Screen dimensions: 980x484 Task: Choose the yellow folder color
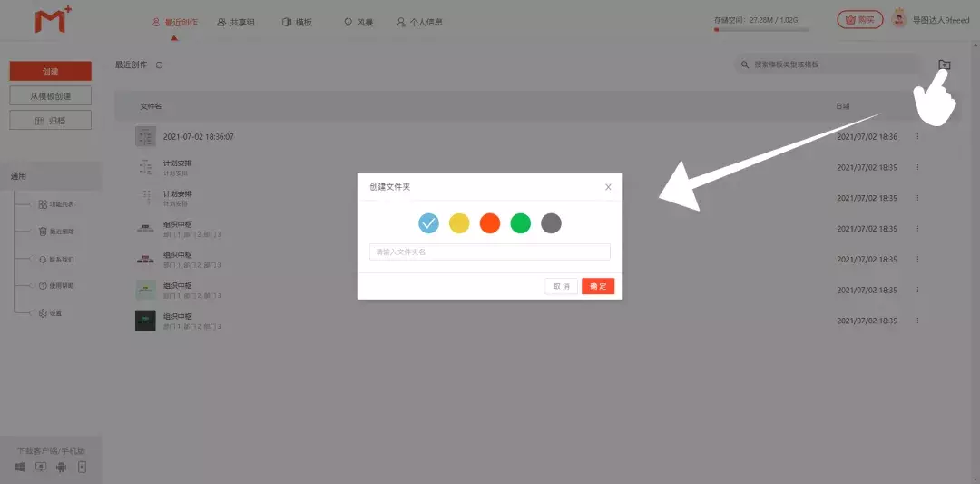459,223
